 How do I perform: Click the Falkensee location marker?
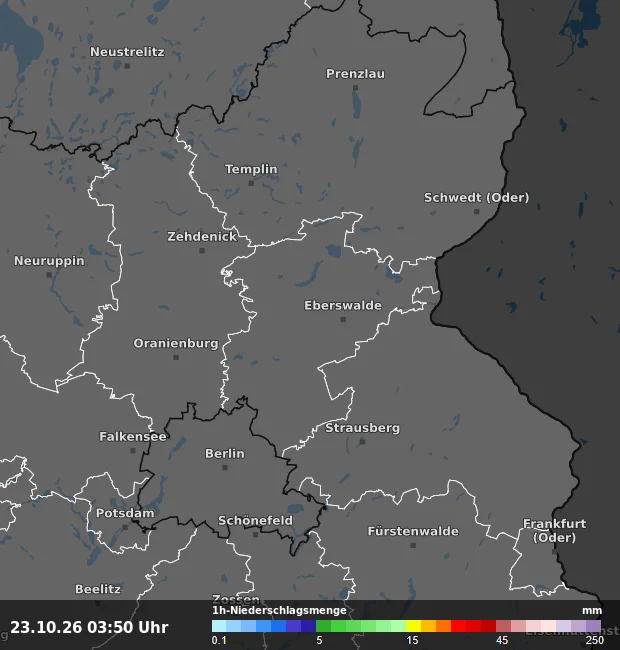point(133,451)
